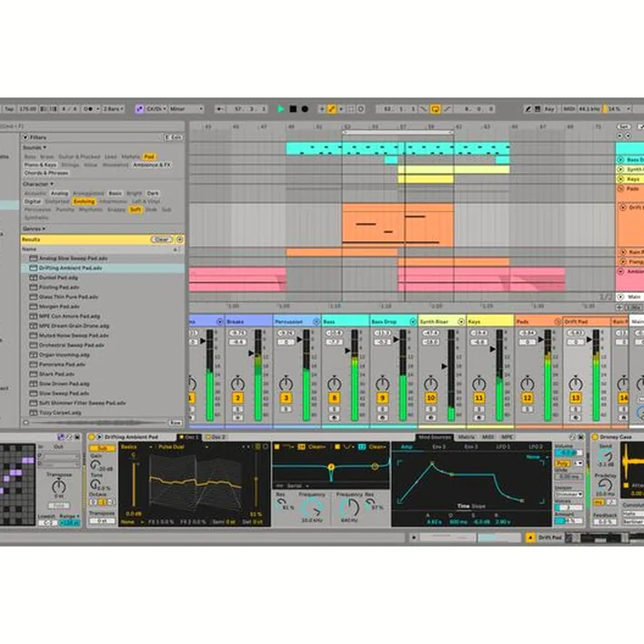Open the Mod Sources tab
Screen dimensions: 644x644
(435, 437)
